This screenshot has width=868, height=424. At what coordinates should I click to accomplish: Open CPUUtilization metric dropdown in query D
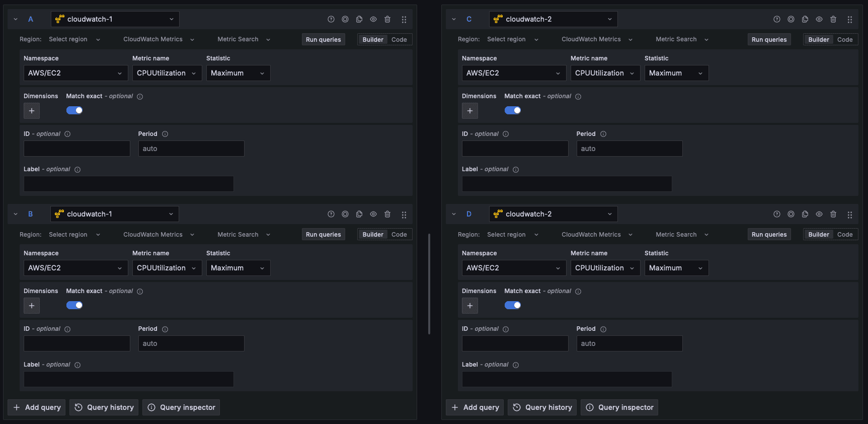click(x=605, y=268)
